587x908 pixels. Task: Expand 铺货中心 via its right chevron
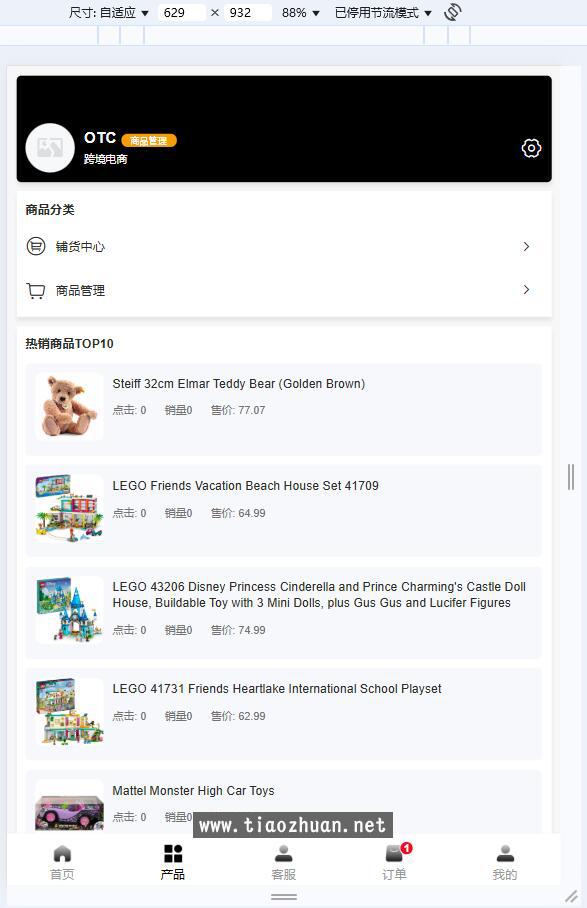(x=526, y=246)
